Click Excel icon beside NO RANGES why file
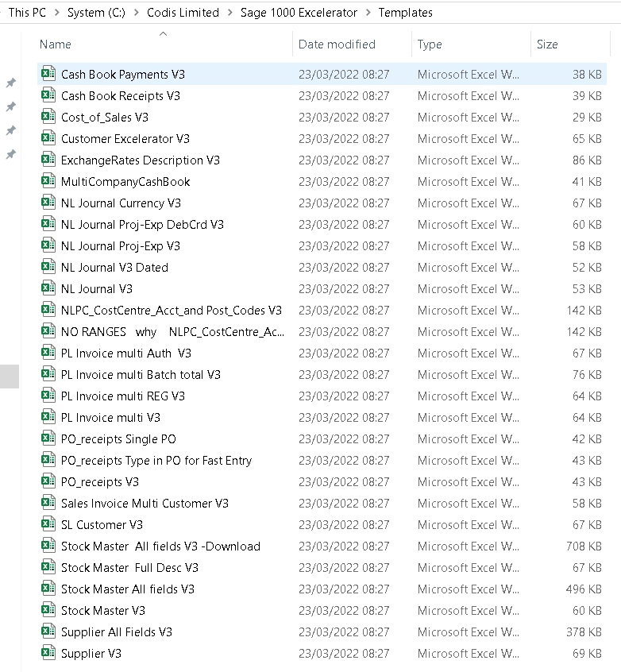The width and height of the screenshot is (621, 672). tap(48, 331)
